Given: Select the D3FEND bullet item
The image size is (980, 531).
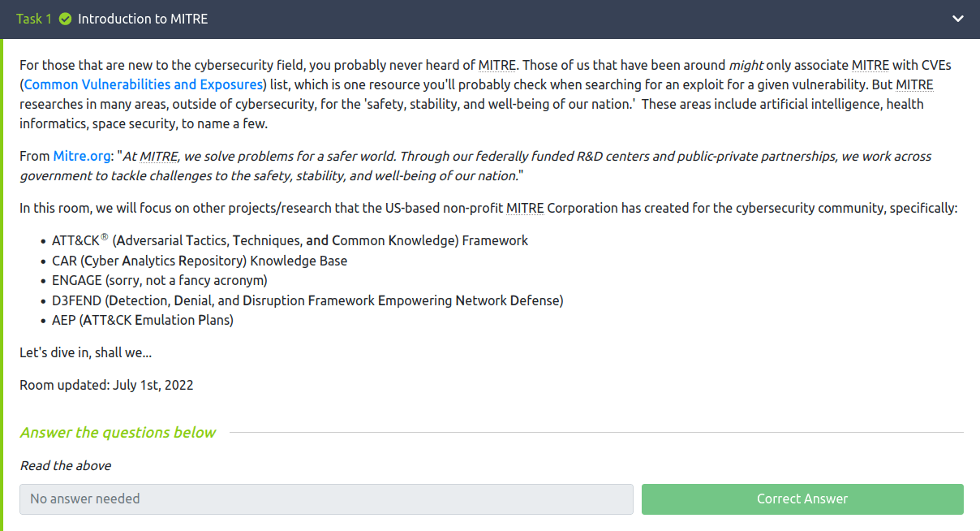Looking at the screenshot, I should click(x=301, y=300).
